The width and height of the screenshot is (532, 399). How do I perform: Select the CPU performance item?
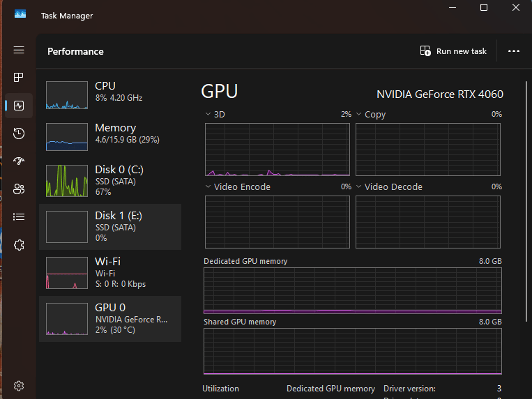[x=110, y=95]
